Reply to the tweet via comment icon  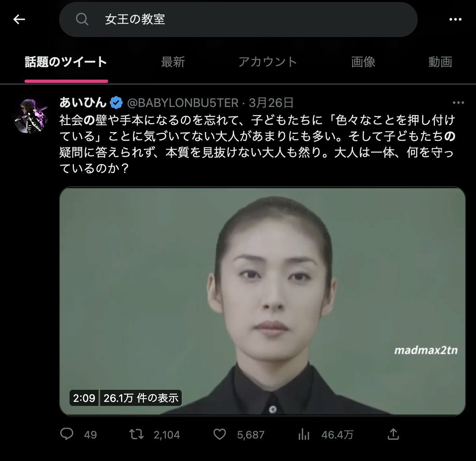pos(67,434)
